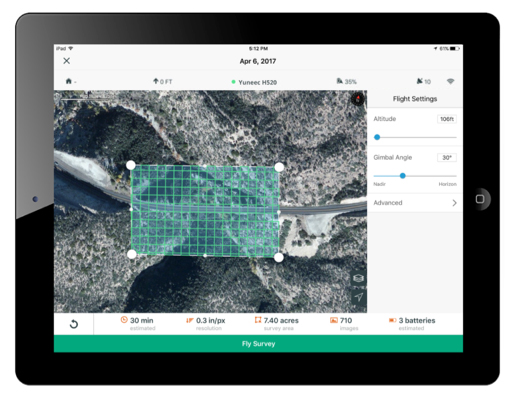Select the Yuneec H520 drone status
The image size is (509, 397).
pyautogui.click(x=254, y=82)
